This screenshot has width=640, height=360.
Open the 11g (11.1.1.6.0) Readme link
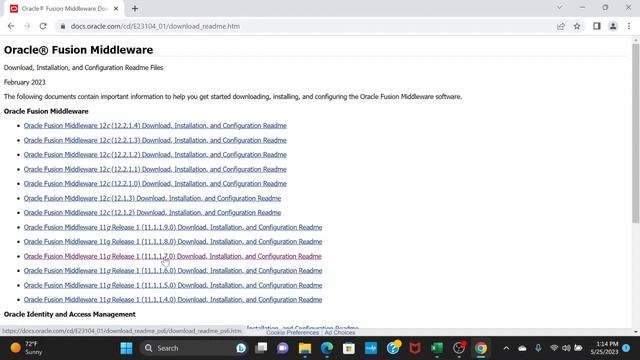click(173, 271)
